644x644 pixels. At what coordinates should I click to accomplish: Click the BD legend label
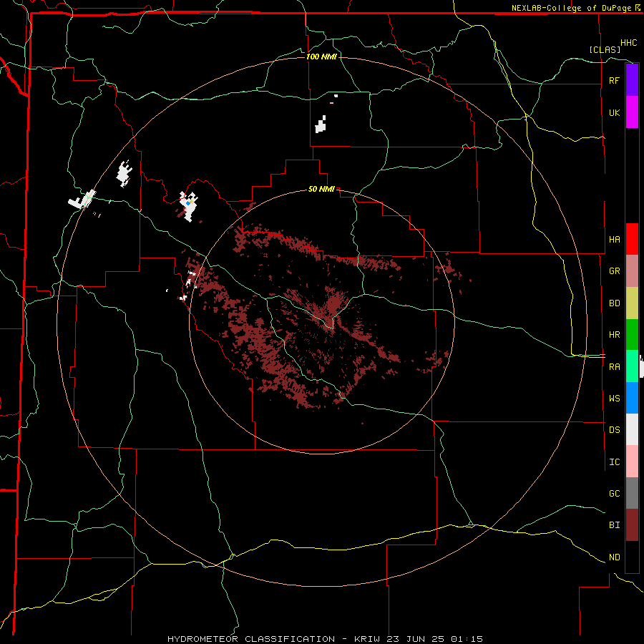pyautogui.click(x=614, y=303)
